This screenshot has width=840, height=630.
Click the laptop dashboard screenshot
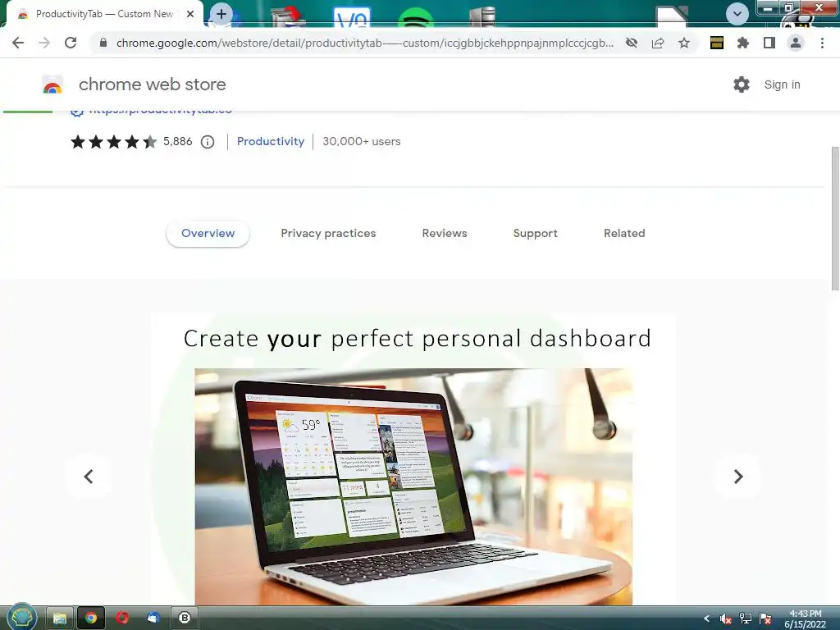[x=413, y=486]
